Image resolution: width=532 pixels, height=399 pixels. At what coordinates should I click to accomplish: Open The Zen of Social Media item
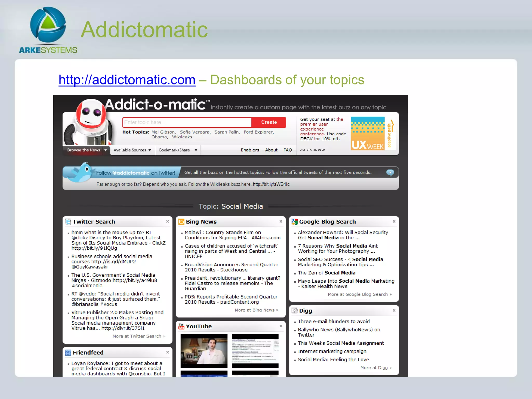coord(327,273)
